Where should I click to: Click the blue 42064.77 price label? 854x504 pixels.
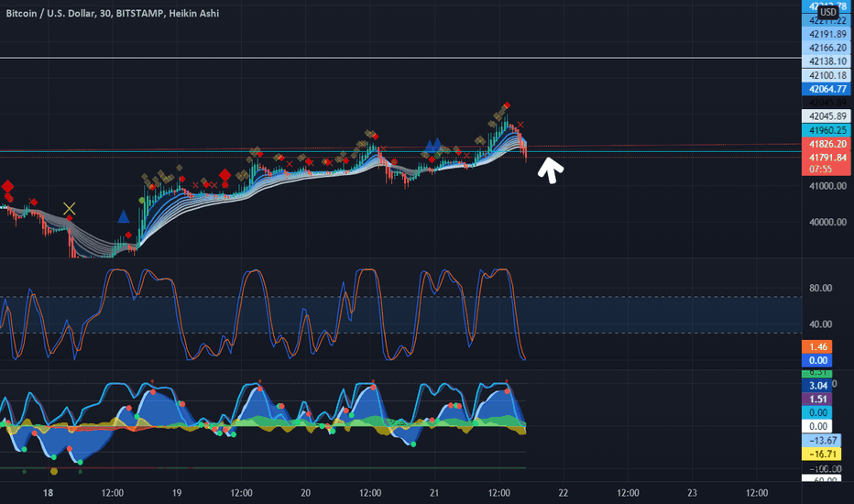pos(827,89)
